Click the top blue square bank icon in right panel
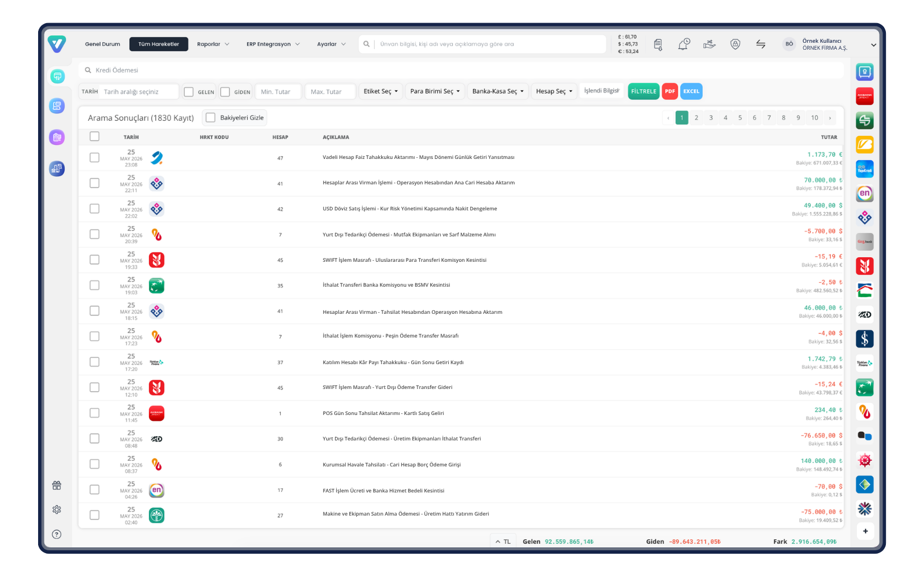 pyautogui.click(x=865, y=72)
